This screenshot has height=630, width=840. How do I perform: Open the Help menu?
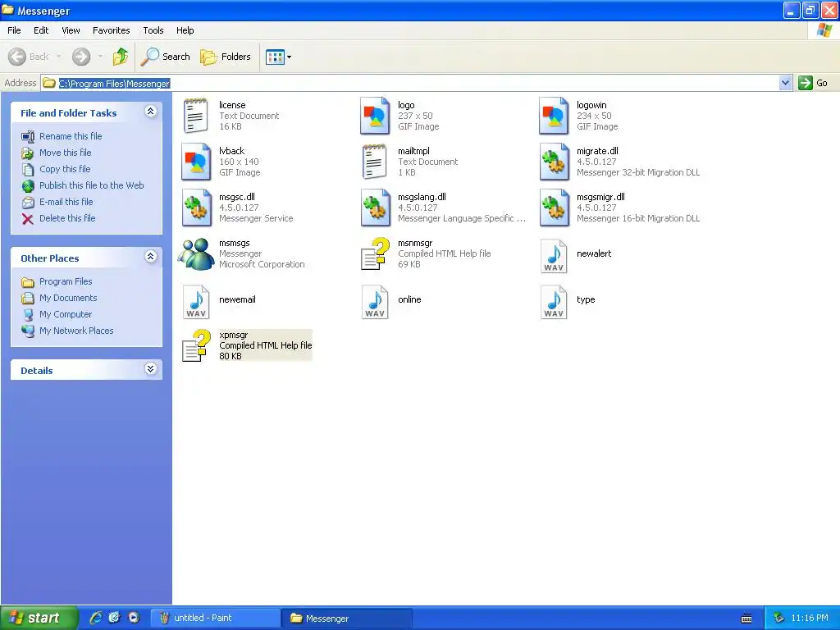185,30
